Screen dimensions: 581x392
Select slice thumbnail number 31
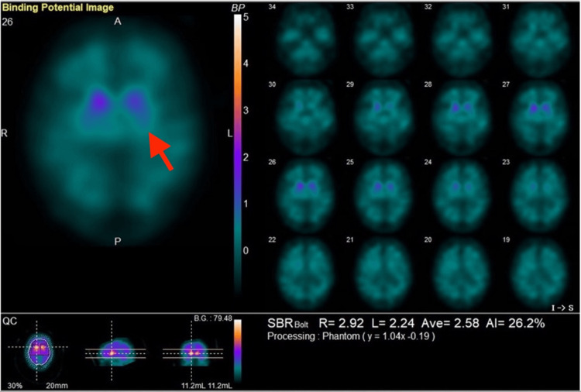(539, 40)
